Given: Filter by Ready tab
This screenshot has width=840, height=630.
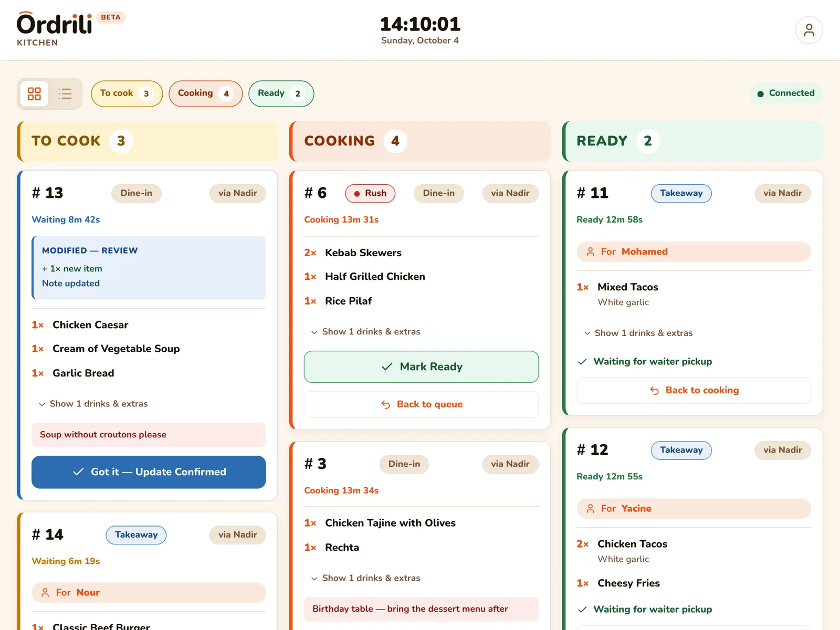Looking at the screenshot, I should (x=281, y=93).
